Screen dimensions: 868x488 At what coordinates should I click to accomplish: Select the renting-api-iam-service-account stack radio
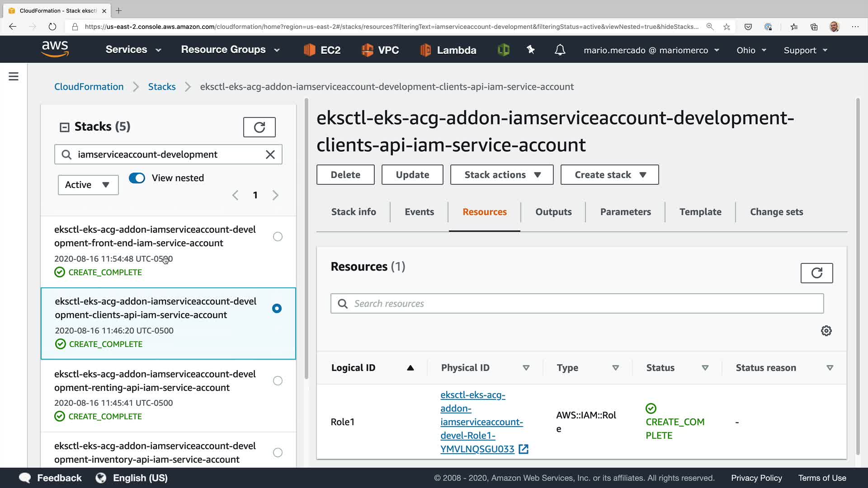coord(278,381)
